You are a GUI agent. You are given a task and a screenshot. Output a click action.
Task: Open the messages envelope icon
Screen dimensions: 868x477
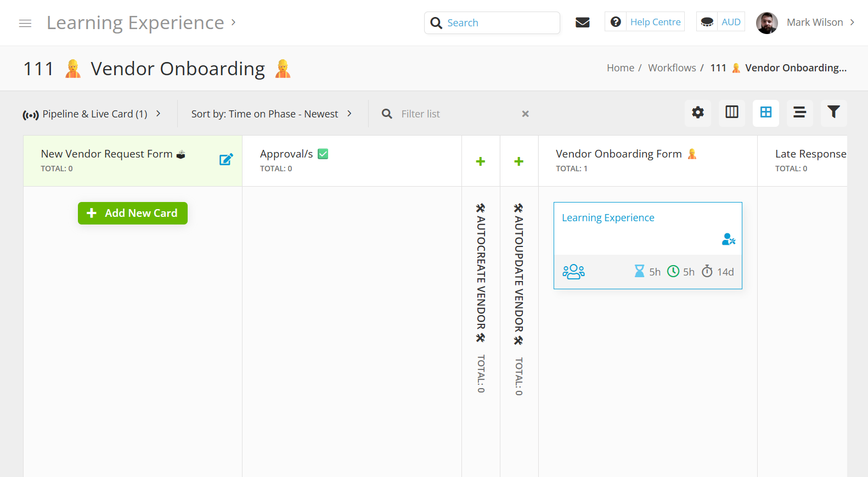(x=582, y=23)
